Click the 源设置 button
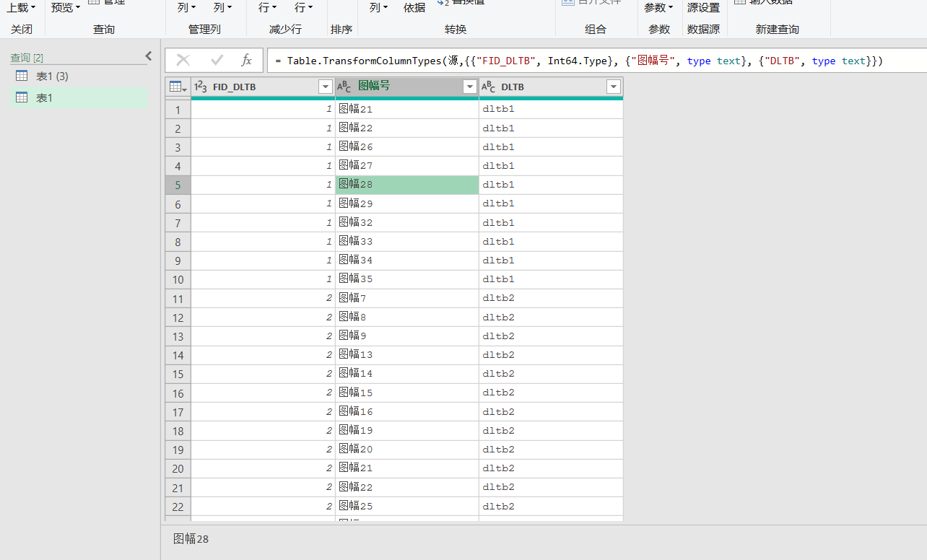 pyautogui.click(x=703, y=7)
